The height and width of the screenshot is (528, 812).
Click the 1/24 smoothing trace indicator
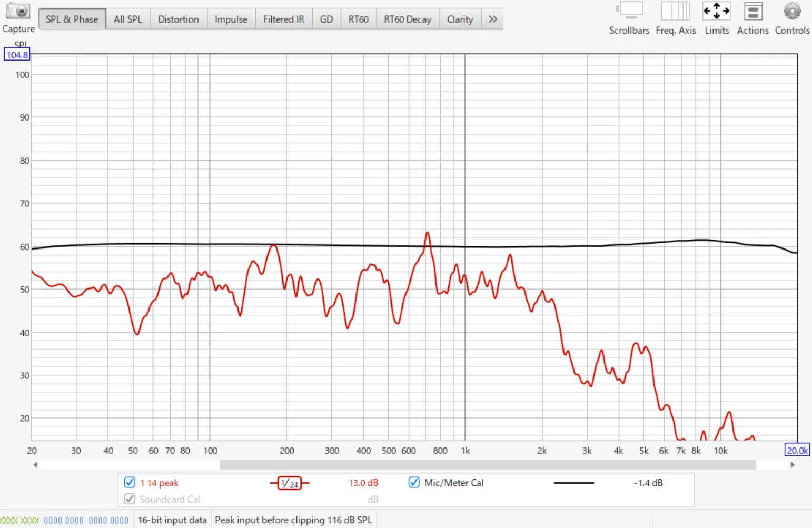tap(289, 483)
